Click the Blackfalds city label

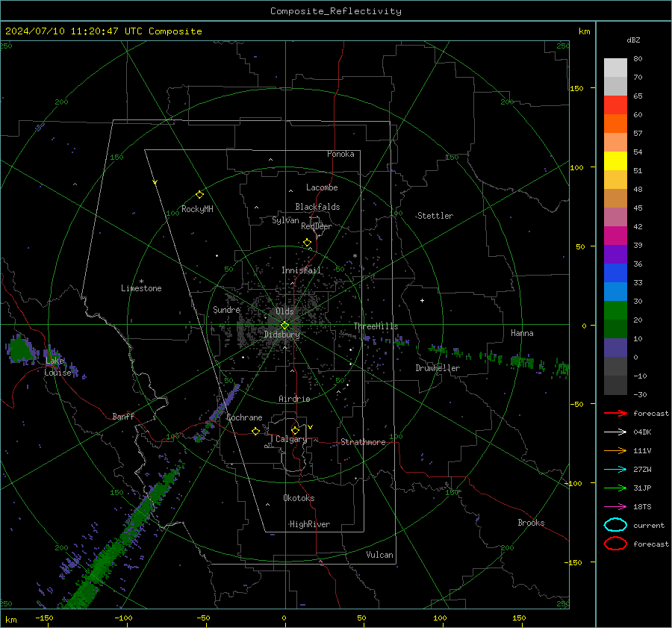tap(317, 207)
